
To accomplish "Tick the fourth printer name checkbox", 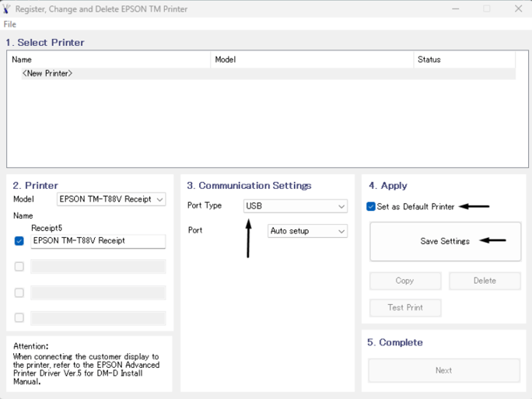I will (19, 317).
